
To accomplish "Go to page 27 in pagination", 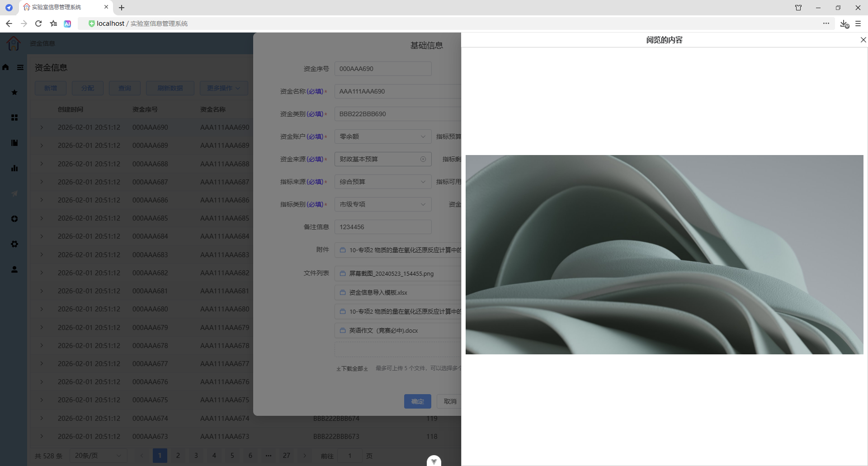I will (287, 456).
